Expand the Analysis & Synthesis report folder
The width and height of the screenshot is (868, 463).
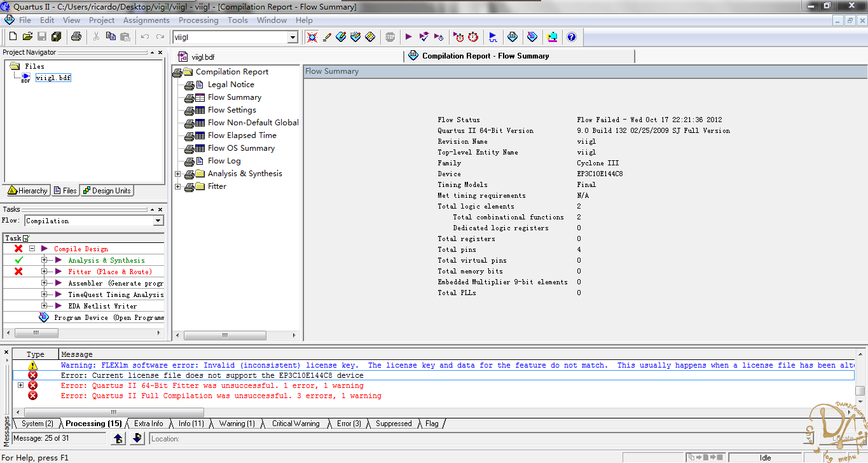177,174
